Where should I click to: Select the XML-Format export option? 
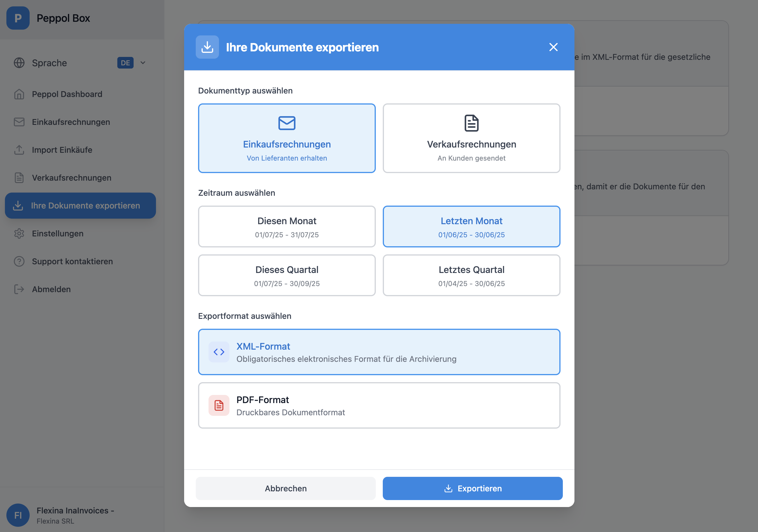coord(379,352)
